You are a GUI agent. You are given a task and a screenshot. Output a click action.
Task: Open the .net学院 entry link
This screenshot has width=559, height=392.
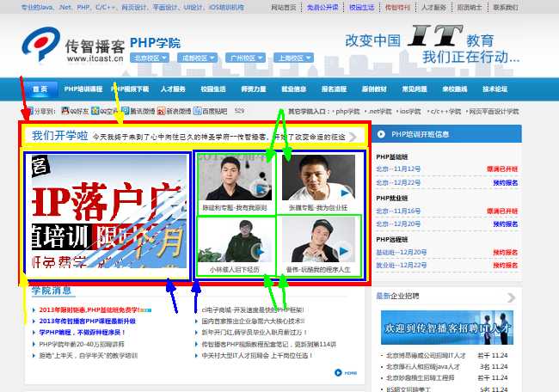click(x=380, y=111)
